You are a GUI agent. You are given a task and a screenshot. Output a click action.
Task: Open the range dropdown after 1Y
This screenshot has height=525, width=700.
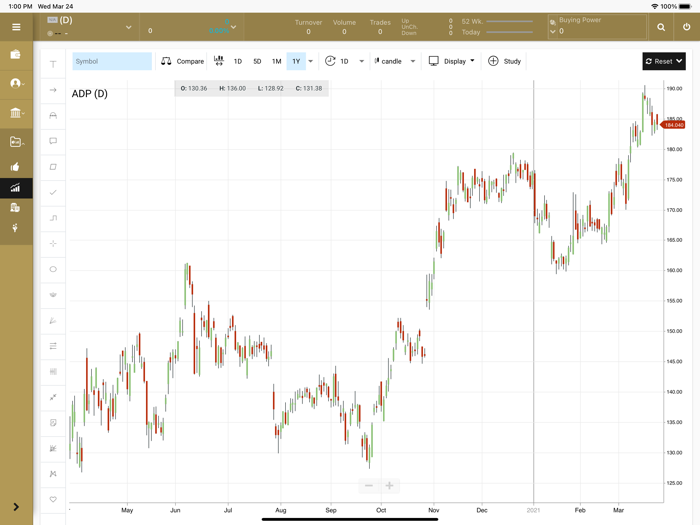tap(311, 61)
